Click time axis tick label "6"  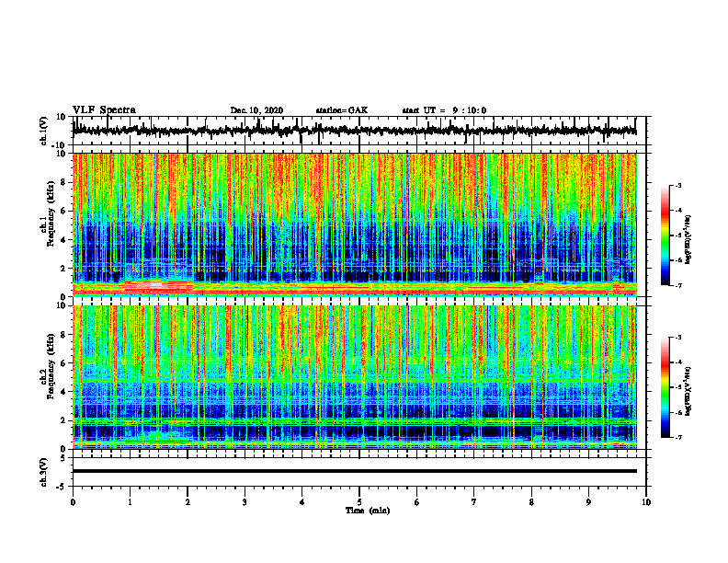pyautogui.click(x=417, y=502)
